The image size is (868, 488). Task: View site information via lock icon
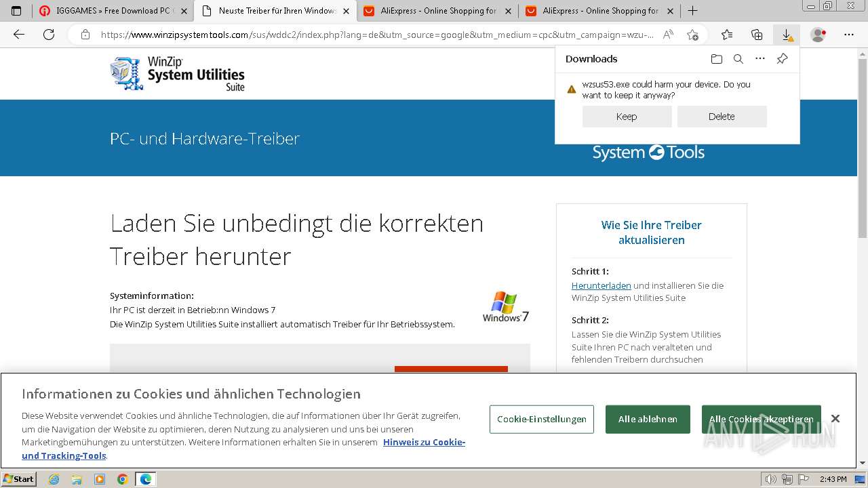pos(85,35)
